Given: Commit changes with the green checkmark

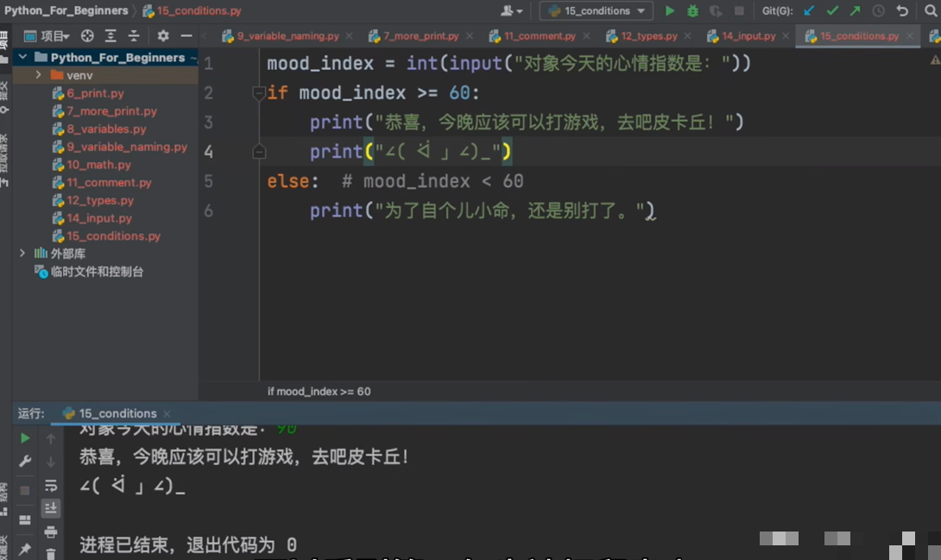Looking at the screenshot, I should (x=831, y=11).
